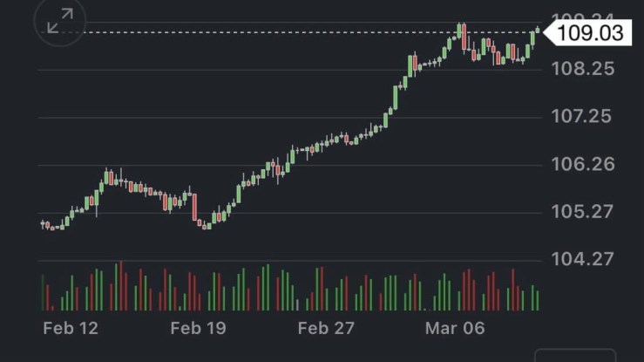Select the Feb 27 date label

pyautogui.click(x=326, y=328)
